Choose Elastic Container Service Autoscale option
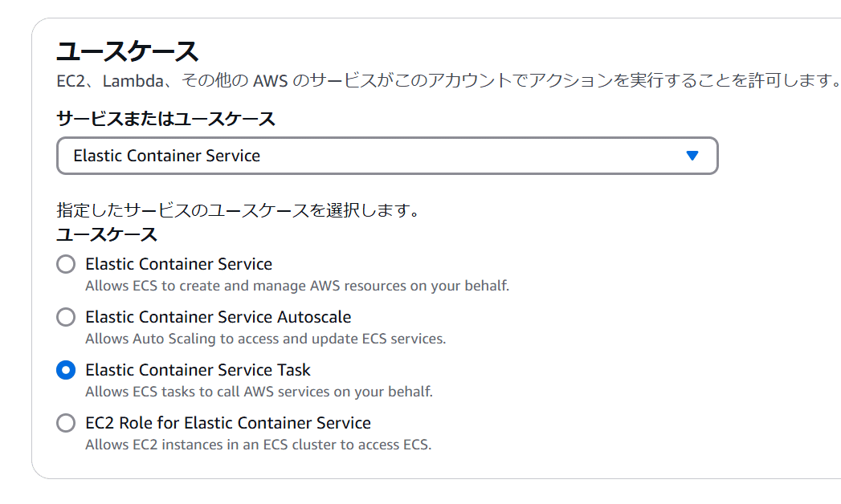Screen dimensions: 841x504 (x=66, y=316)
